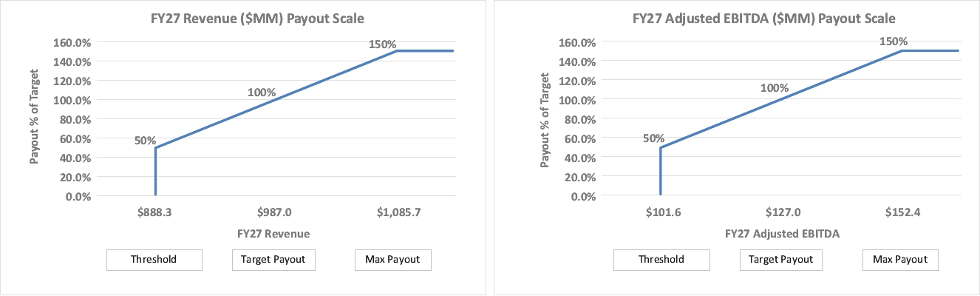This screenshot has width=980, height=296.
Task: Click the 150% data label on EBITDA chart
Action: [x=894, y=41]
